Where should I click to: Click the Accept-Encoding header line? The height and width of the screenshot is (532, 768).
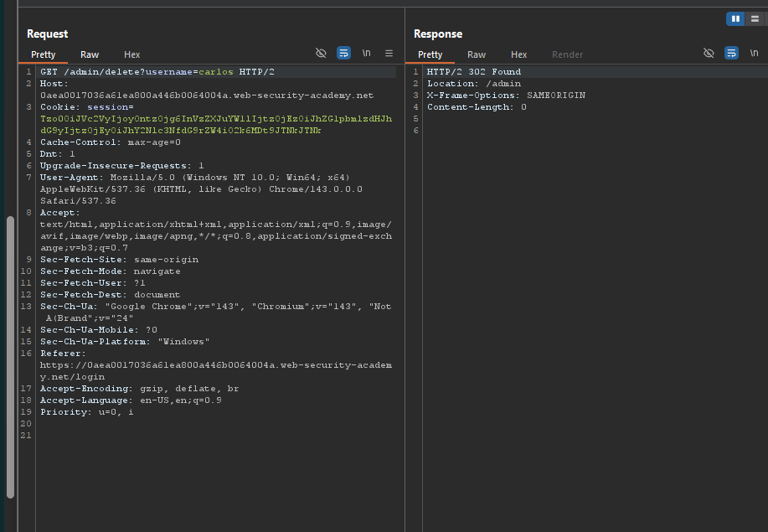(x=140, y=389)
